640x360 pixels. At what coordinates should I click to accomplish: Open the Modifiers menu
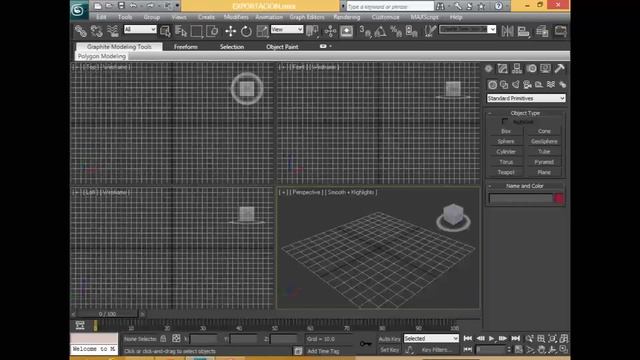click(x=236, y=17)
